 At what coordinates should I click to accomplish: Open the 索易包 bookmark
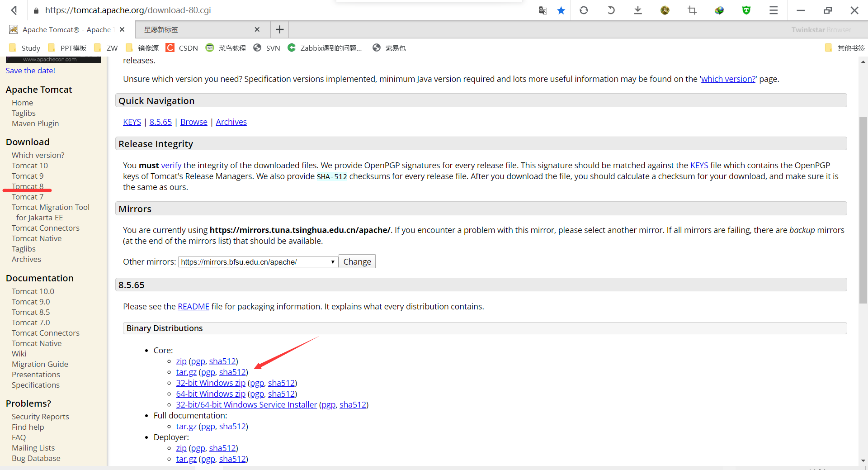click(389, 48)
